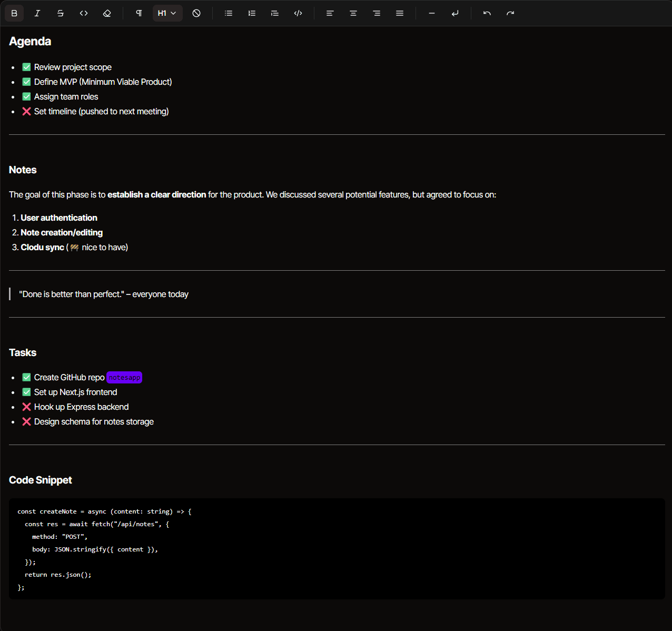Click 'Design schema for notes storage' text

(94, 421)
